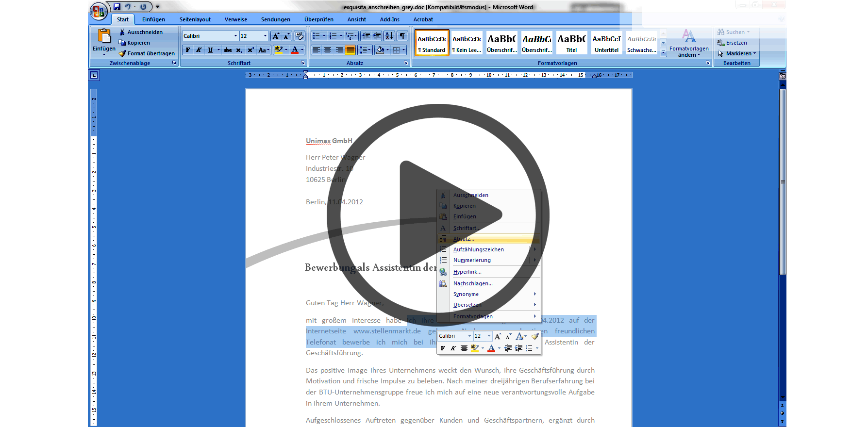Toggle italic (K) in the ribbon
The width and height of the screenshot is (868, 427).
click(199, 50)
